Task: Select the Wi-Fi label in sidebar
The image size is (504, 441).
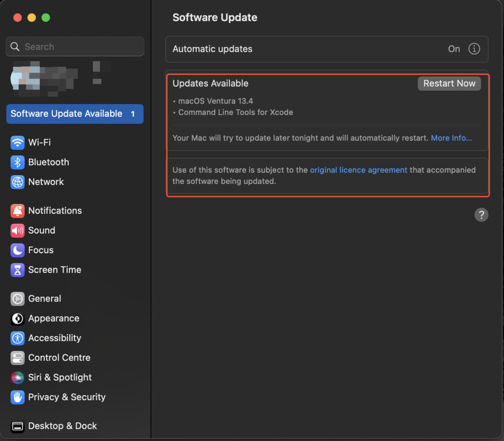Action: coord(39,142)
